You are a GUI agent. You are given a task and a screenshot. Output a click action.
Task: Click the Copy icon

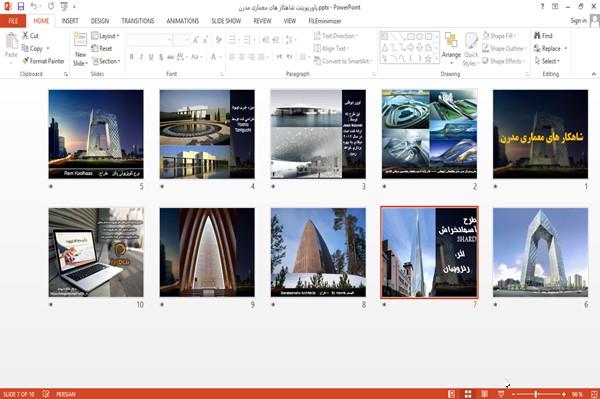pos(25,48)
